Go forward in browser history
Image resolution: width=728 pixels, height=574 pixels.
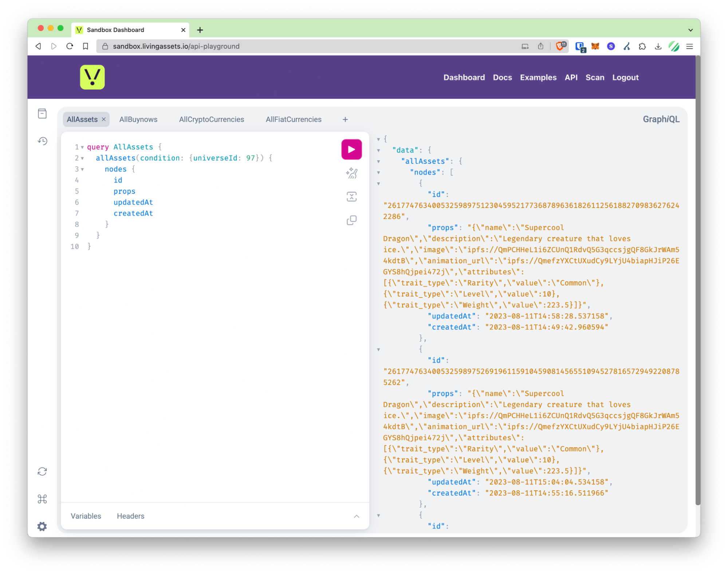(54, 46)
